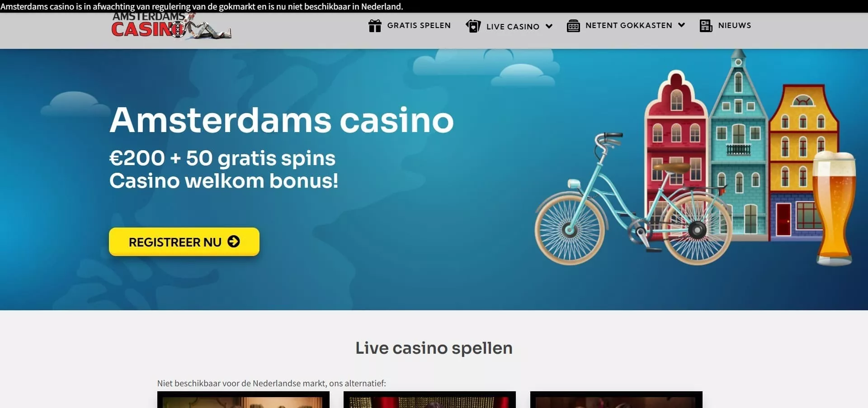Viewport: 868px width, 408px height.
Task: Click the gift icon beside Gratis Spelen
Action: coord(375,26)
